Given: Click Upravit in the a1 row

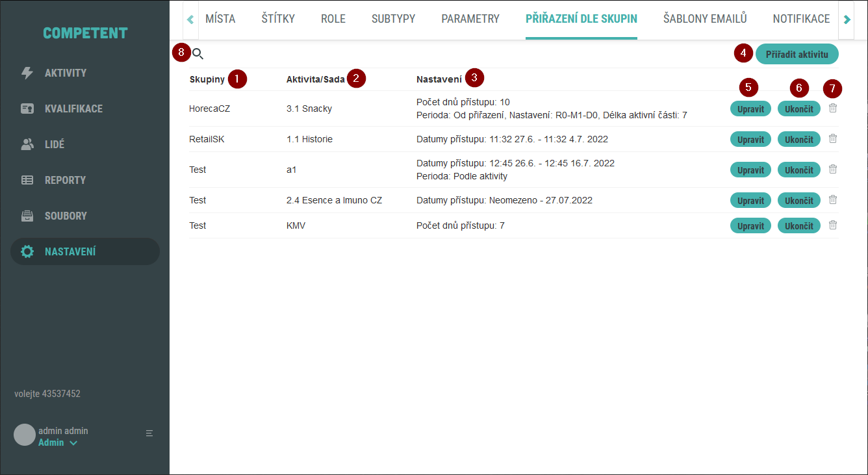Looking at the screenshot, I should pos(750,170).
